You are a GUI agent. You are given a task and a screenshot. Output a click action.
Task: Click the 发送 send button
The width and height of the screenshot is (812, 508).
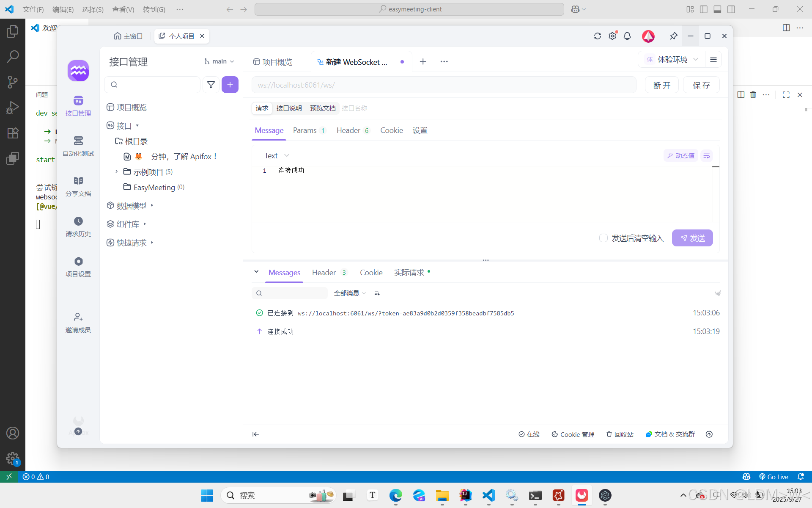click(692, 238)
